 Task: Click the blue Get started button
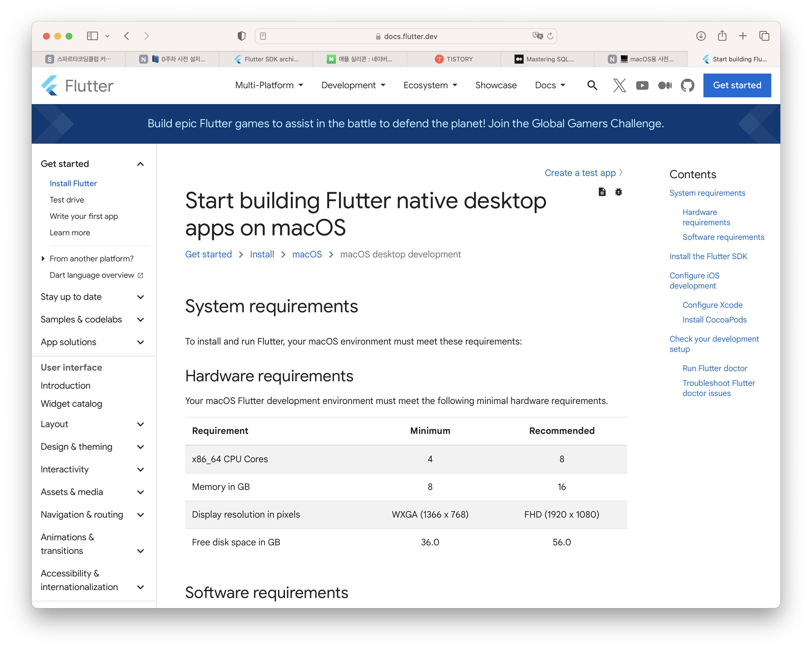click(737, 85)
